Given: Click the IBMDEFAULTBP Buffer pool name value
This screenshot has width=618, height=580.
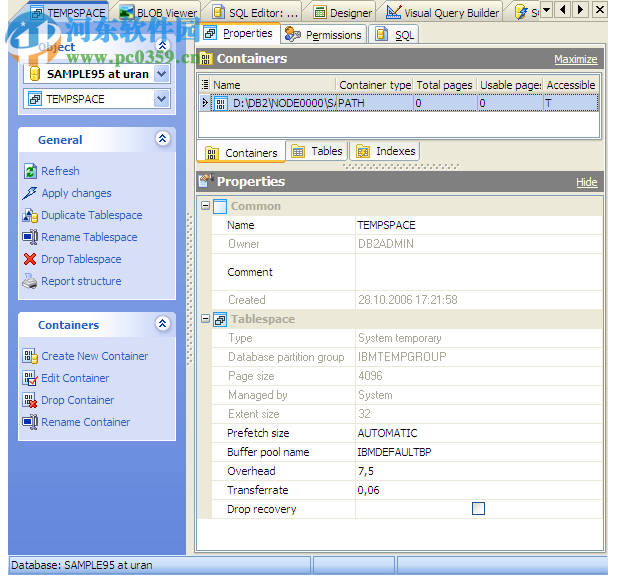Looking at the screenshot, I should [x=478, y=452].
